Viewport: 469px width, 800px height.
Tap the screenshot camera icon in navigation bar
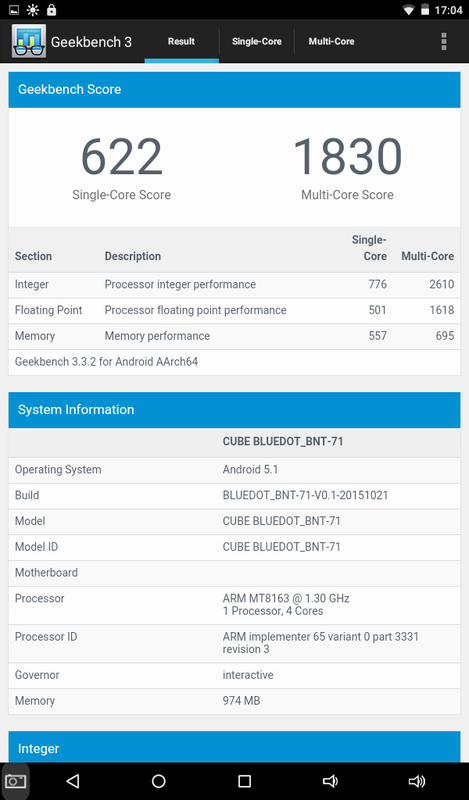15,781
